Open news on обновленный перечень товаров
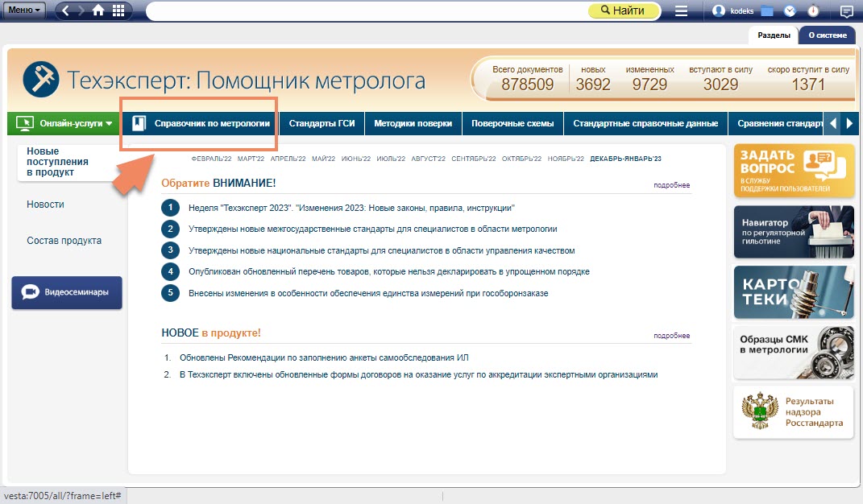This screenshot has width=863, height=504. [x=389, y=272]
